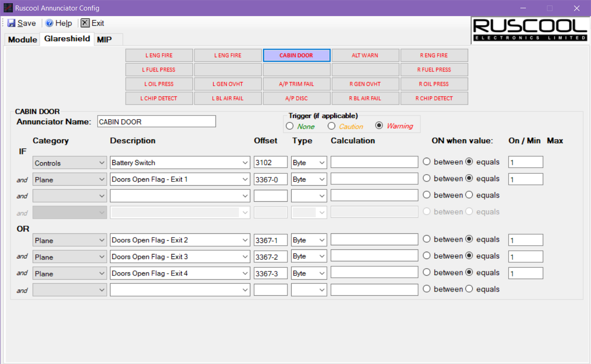Open Doors Open Flag - Exit 4 dropdown

tap(180, 273)
